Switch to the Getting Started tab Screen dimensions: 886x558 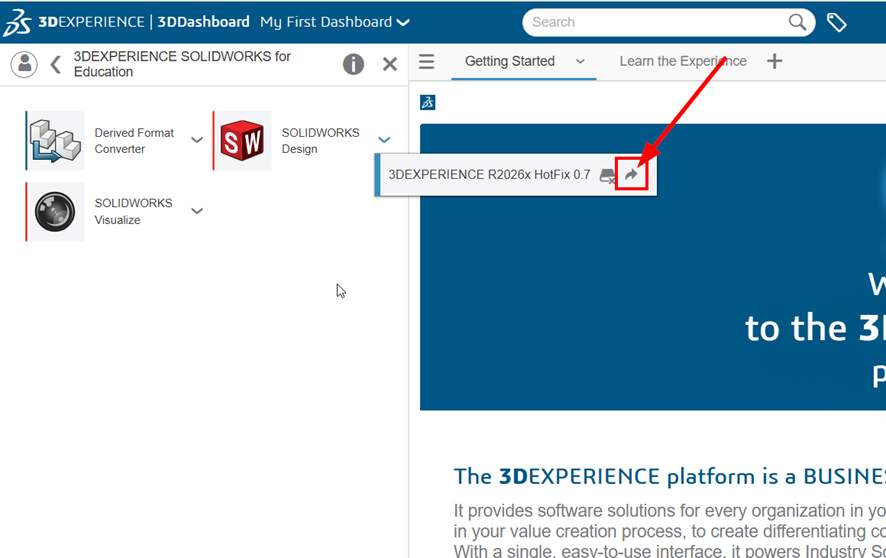tap(509, 62)
